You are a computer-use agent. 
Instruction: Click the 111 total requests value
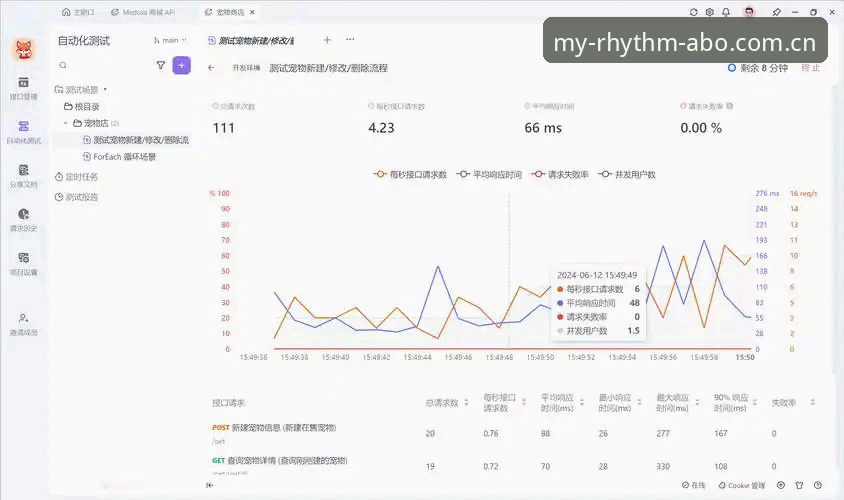pyautogui.click(x=223, y=128)
